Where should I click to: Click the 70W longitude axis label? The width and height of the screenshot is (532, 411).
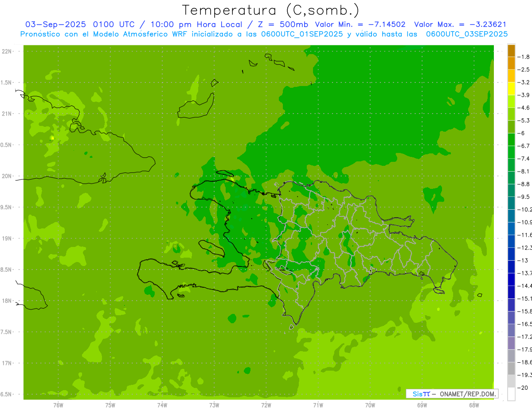coord(370,405)
